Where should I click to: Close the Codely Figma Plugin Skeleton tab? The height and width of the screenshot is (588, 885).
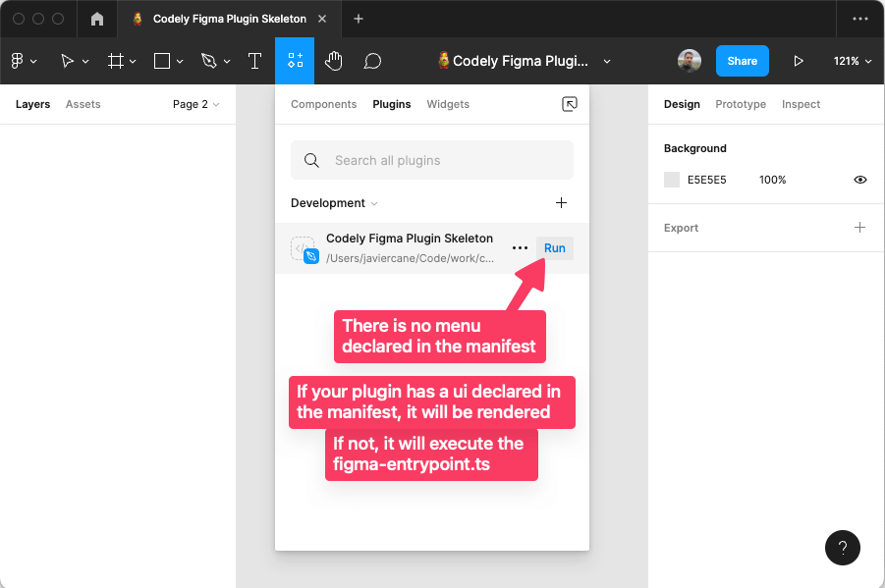tap(322, 19)
